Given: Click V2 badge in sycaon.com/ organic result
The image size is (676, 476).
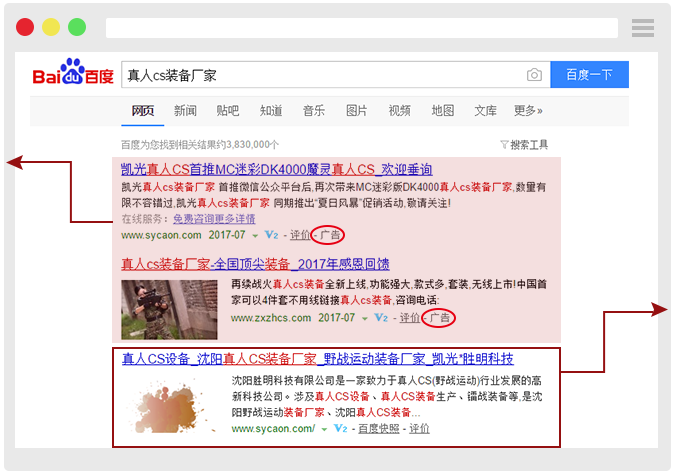Looking at the screenshot, I should click(x=341, y=429).
